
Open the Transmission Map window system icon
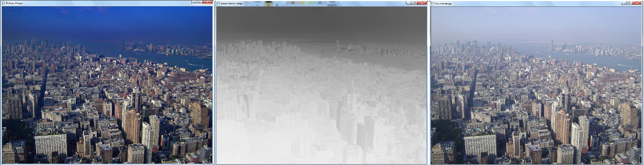218,3
